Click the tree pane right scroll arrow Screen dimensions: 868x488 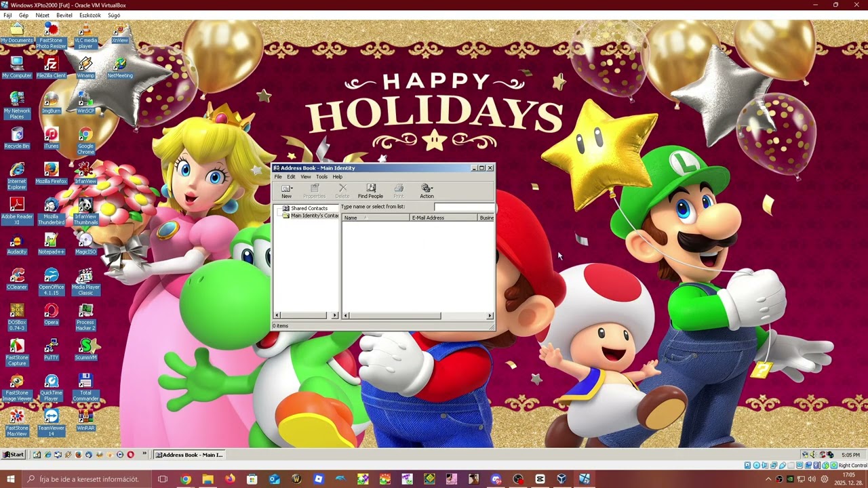tap(334, 316)
